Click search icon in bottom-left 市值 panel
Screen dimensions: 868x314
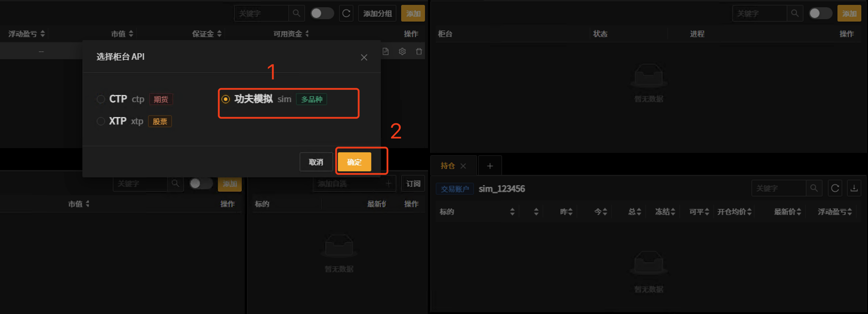tap(175, 184)
